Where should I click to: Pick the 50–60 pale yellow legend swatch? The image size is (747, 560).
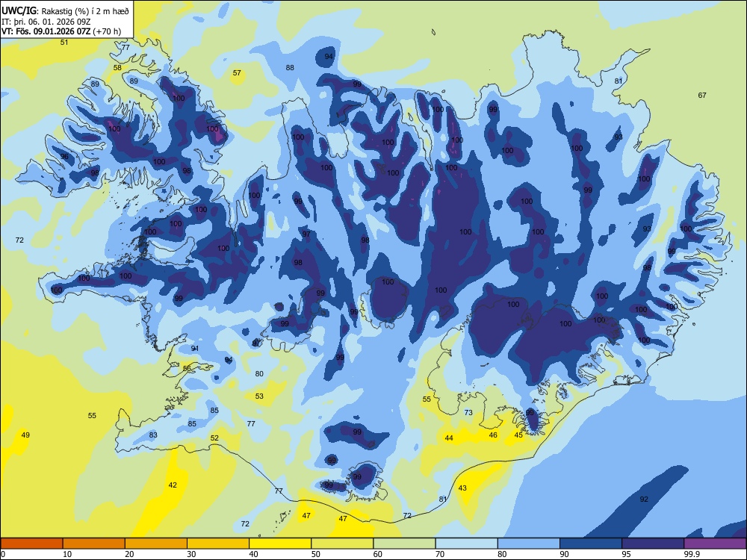pyautogui.click(x=342, y=544)
